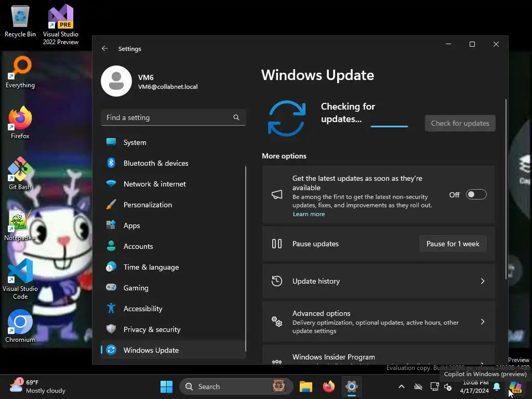Expand Advanced options chevron arrow

point(483,321)
